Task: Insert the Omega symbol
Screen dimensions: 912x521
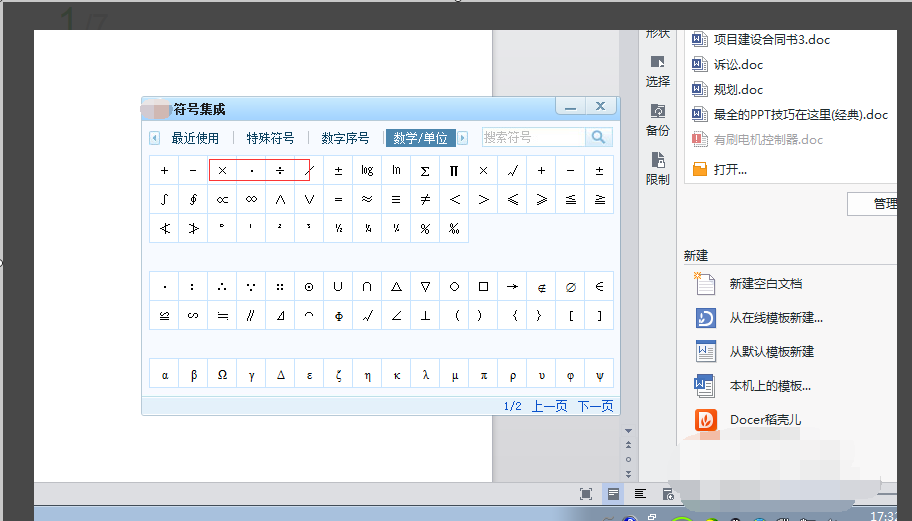Action: pos(222,375)
